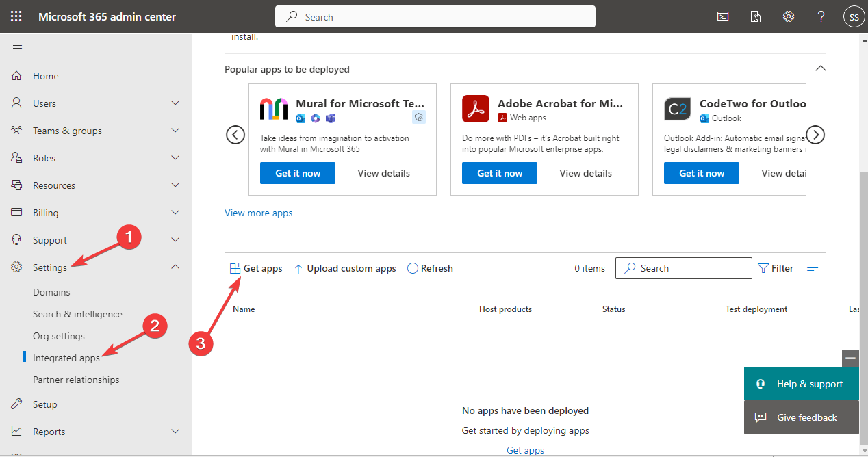Expand the Reports navigation section
Image resolution: width=868 pixels, height=457 pixels.
175,431
